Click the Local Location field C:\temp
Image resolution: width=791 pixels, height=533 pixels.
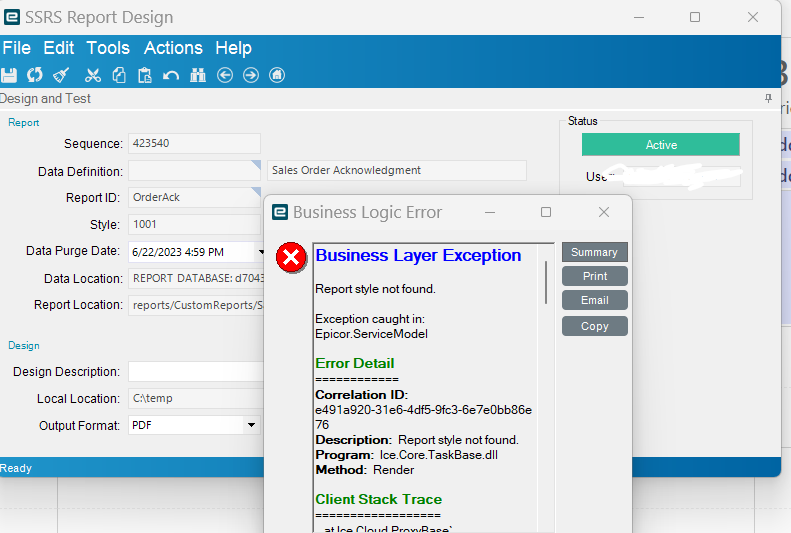[x=196, y=398]
